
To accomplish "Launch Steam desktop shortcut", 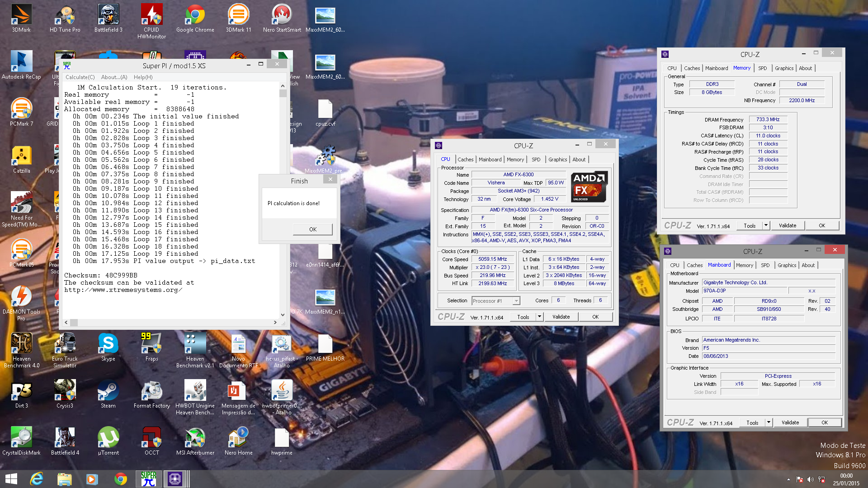I will (108, 394).
